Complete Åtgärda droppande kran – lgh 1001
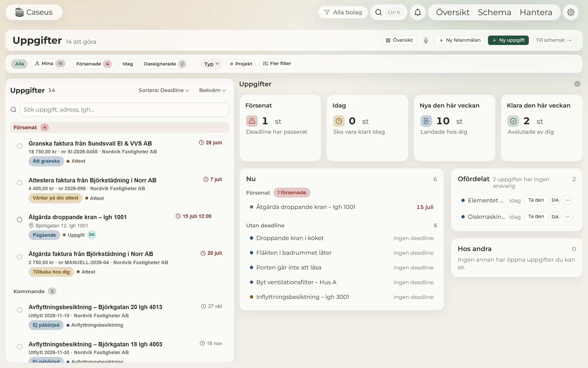This screenshot has height=368, width=588. pos(20,220)
